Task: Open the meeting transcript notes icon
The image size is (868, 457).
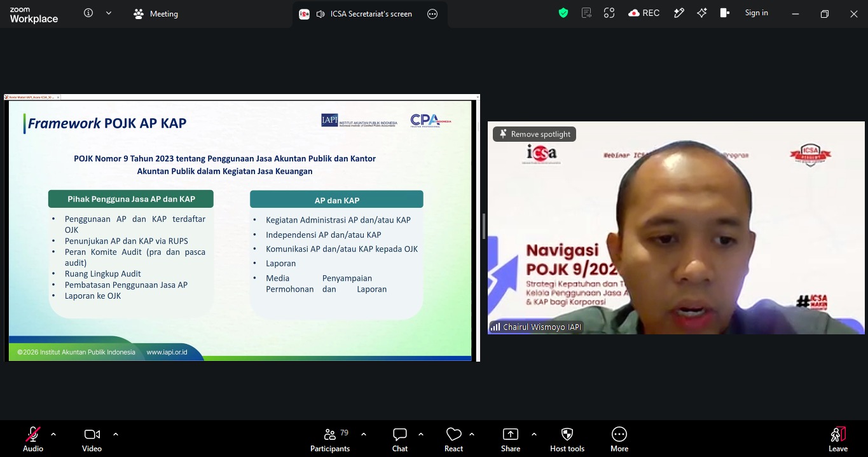Action: [586, 13]
